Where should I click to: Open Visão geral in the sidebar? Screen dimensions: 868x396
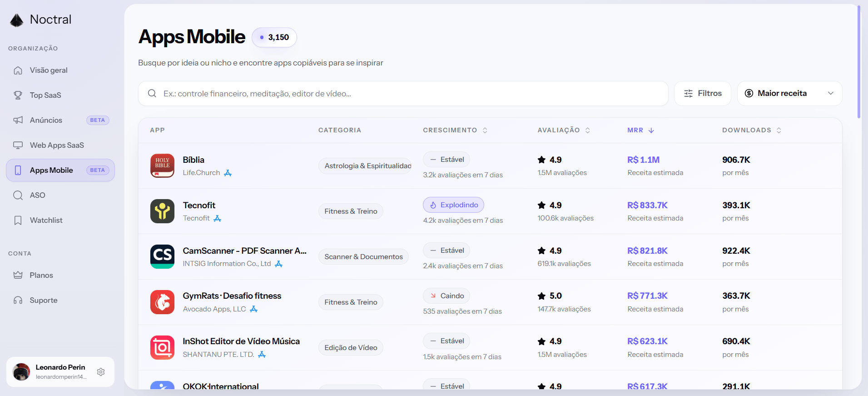pyautogui.click(x=60, y=70)
